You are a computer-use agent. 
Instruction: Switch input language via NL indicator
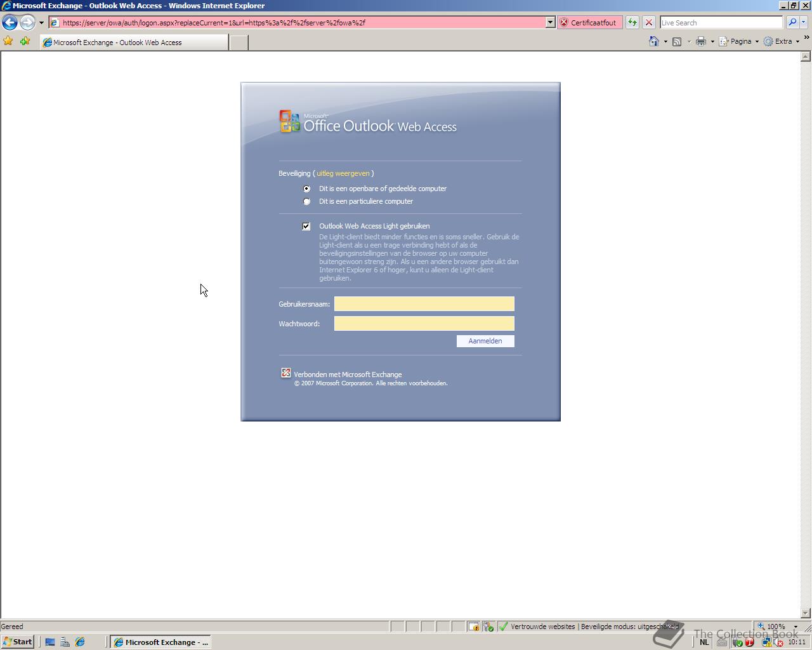[x=704, y=642]
